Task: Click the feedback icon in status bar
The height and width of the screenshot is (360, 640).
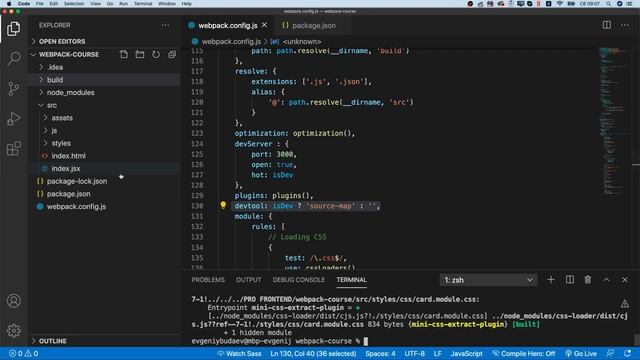Action: [610, 353]
